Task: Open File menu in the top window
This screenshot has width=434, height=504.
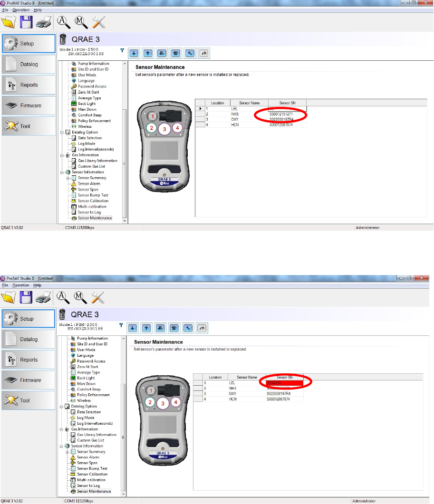Action: coord(5,10)
